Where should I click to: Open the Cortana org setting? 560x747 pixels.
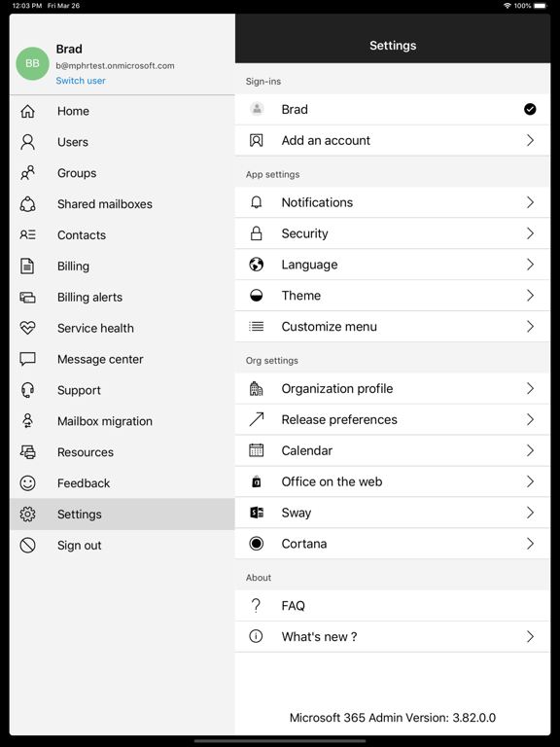coord(393,544)
